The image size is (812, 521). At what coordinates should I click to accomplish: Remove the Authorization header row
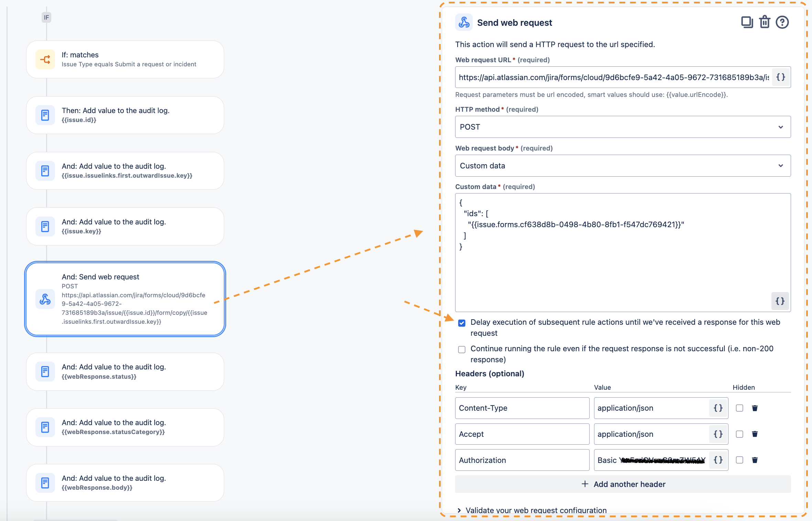coord(755,460)
